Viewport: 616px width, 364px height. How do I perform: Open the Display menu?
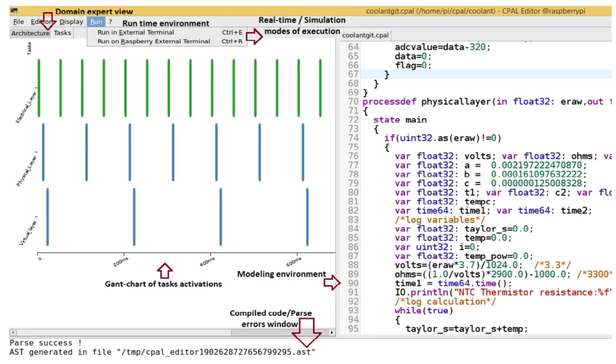tap(71, 22)
